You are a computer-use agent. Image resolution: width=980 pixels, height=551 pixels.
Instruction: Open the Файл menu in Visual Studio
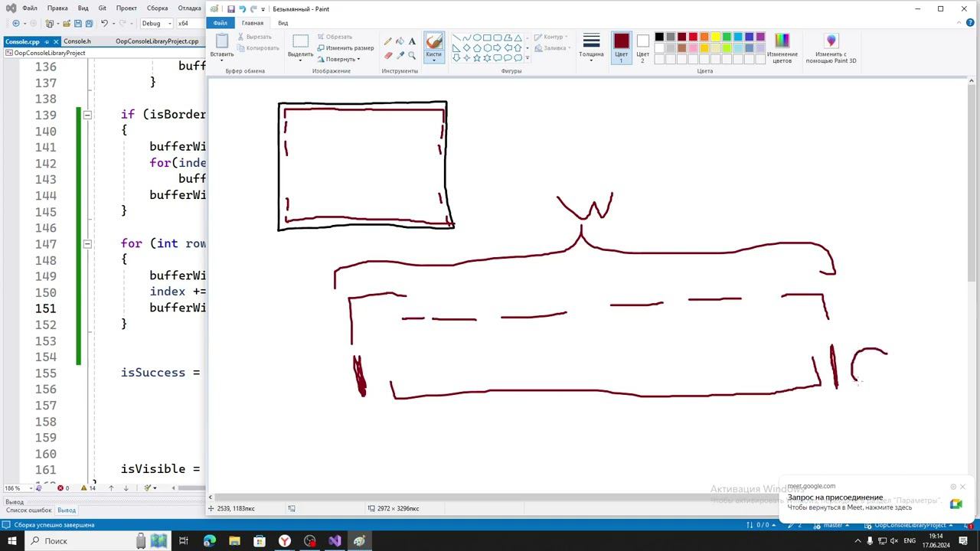coord(30,8)
